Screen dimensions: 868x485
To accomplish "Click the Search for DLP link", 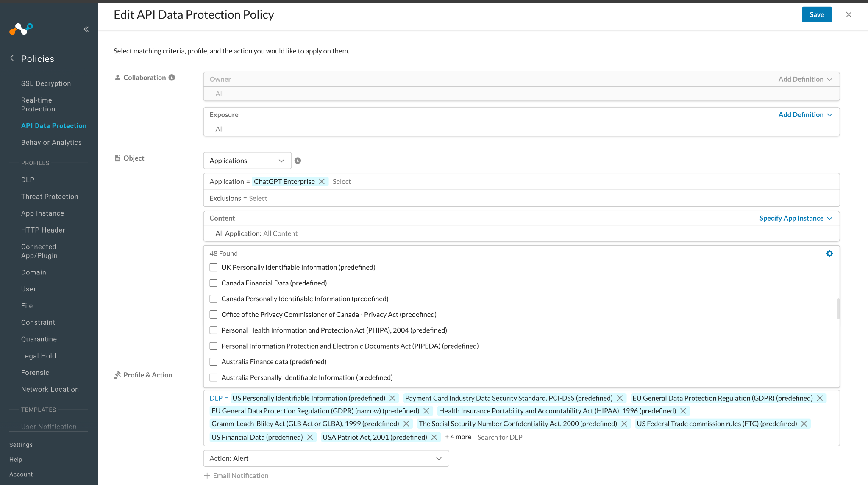I will tap(500, 437).
